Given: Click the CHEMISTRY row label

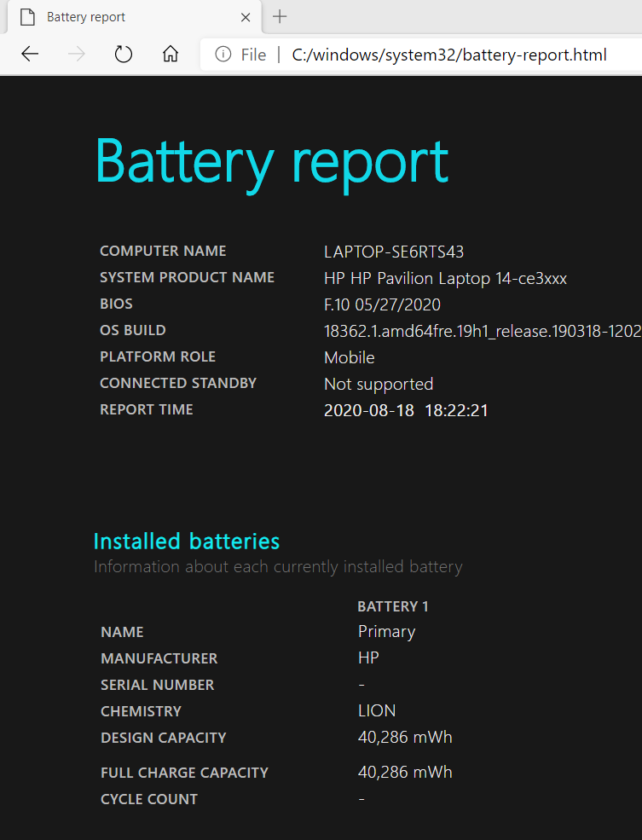Looking at the screenshot, I should click(x=141, y=711).
